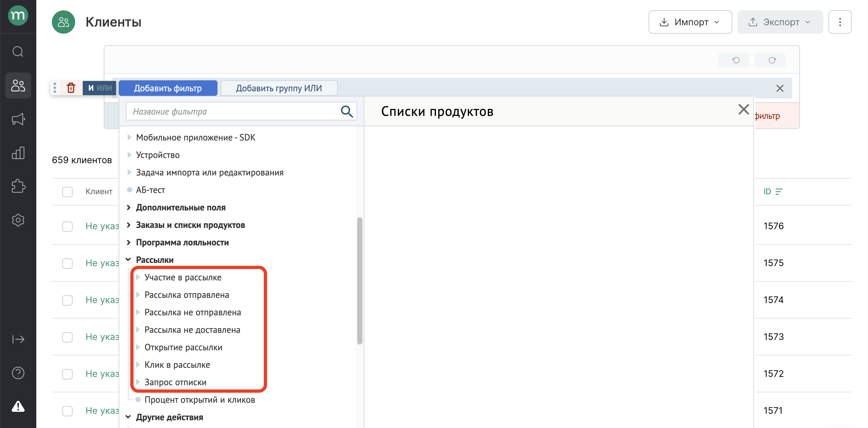
Task: Open the first 'Не указ' client link, ID 1576
Action: point(102,226)
